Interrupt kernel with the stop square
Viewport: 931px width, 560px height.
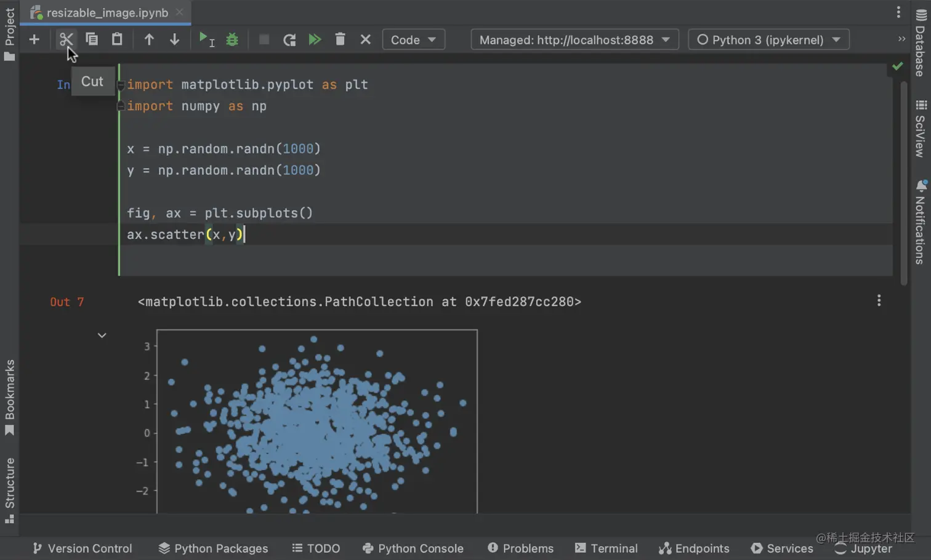[264, 39]
